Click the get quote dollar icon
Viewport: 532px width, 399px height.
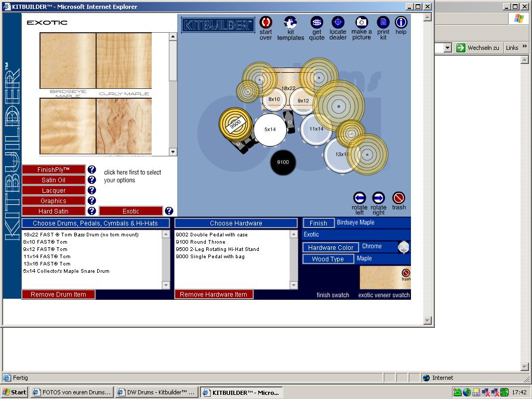(x=316, y=22)
